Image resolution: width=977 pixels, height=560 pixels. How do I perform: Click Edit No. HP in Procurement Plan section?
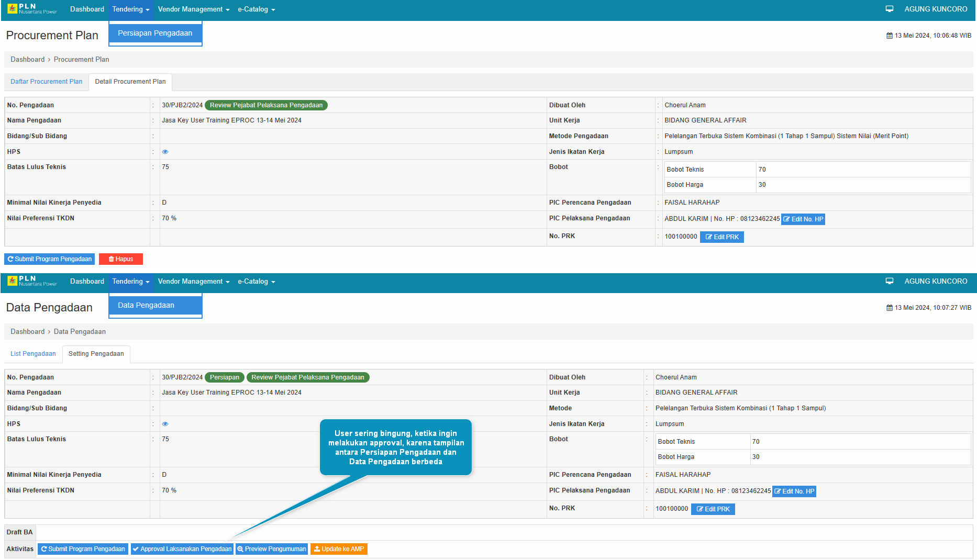pos(803,219)
